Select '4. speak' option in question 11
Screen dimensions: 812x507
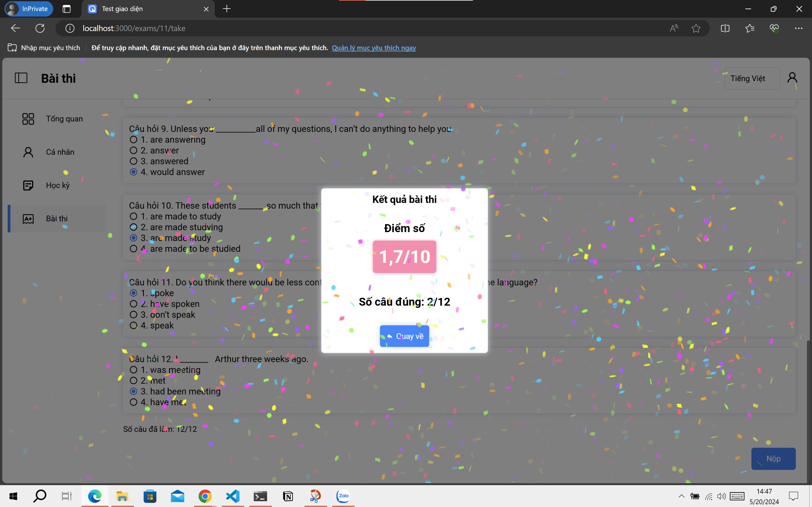tap(134, 326)
